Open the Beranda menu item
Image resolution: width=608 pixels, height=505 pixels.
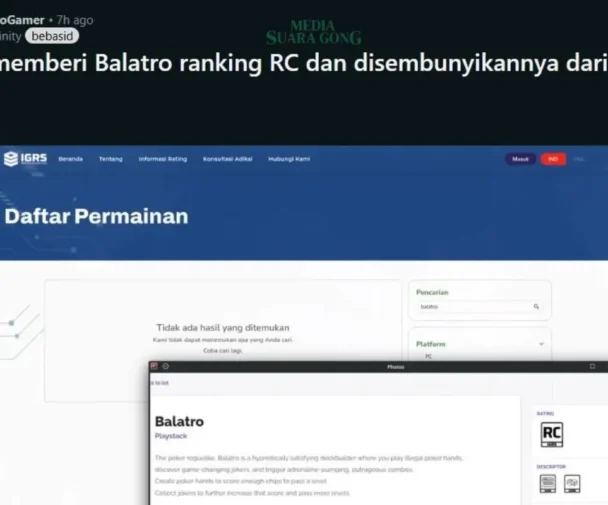click(x=70, y=159)
